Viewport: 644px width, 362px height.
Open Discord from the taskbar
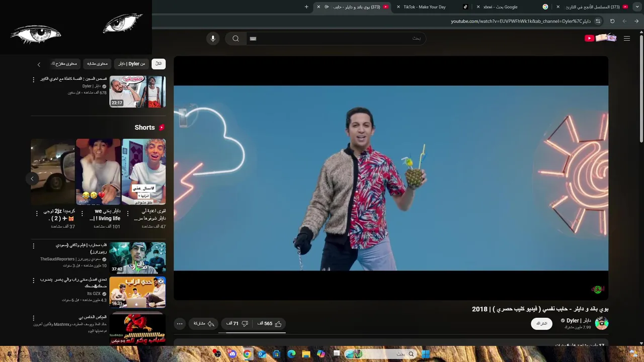pyautogui.click(x=232, y=354)
